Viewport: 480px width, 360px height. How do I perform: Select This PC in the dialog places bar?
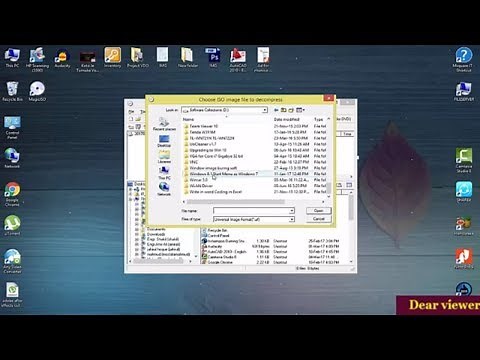pos(164,173)
